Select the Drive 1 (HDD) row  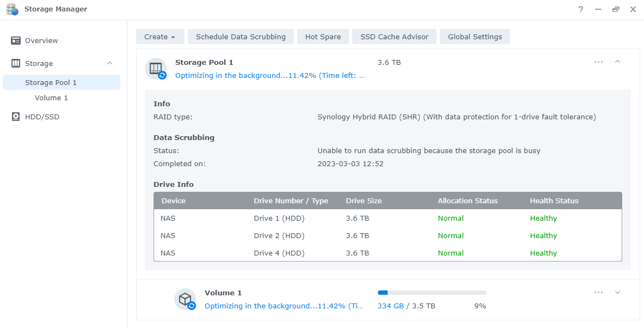point(388,218)
